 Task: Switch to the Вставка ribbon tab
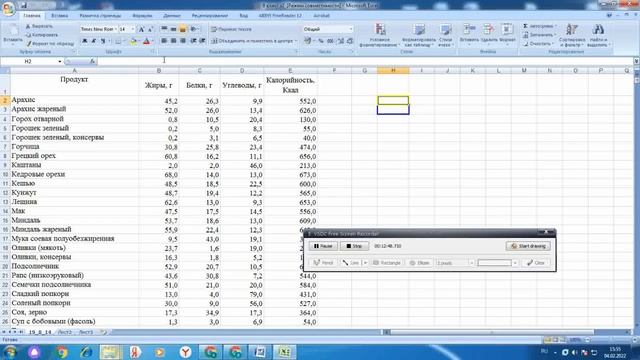pos(60,16)
